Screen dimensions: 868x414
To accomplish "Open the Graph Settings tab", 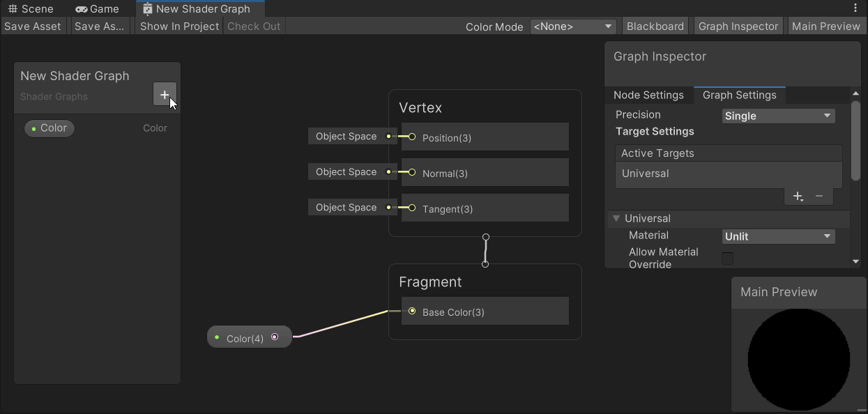I will click(x=740, y=95).
